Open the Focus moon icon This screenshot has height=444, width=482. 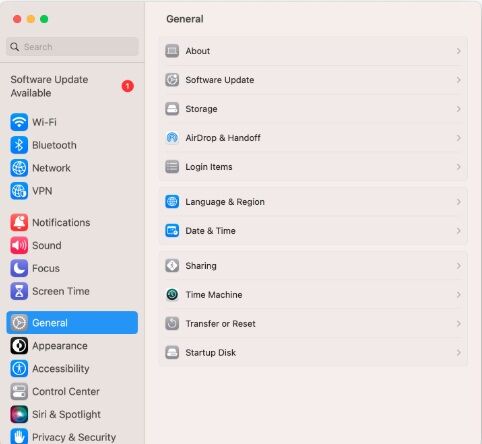pos(19,268)
